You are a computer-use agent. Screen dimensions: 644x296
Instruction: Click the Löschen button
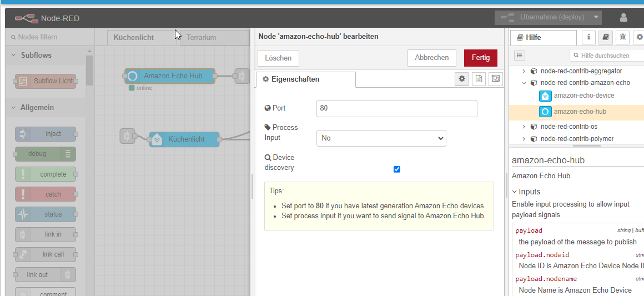[x=278, y=58]
